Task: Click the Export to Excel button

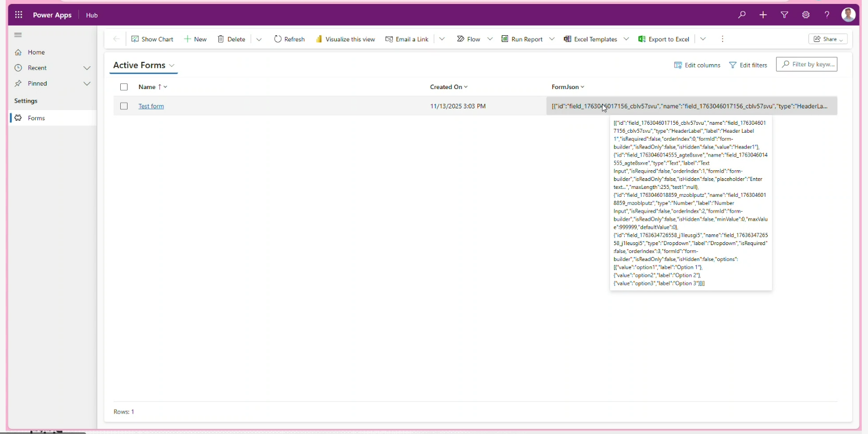Action: [664, 39]
